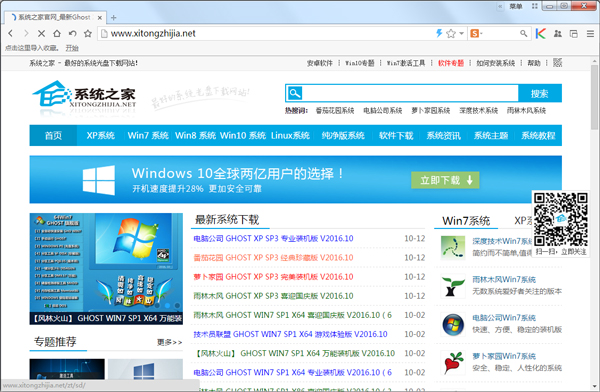This screenshot has height=392, width=600.
Task: Select 纯净版系统 in the navigation bar
Action: 343,136
